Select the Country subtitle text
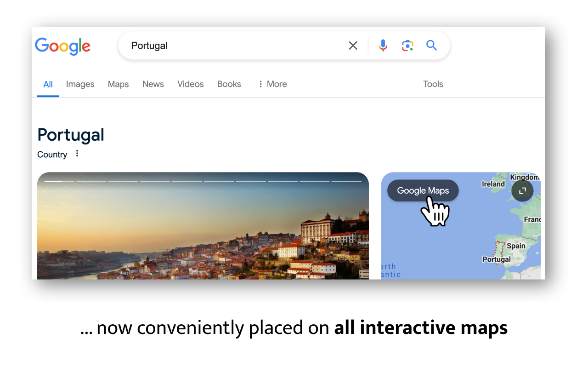Screen dimensions: 588x368 pos(52,155)
